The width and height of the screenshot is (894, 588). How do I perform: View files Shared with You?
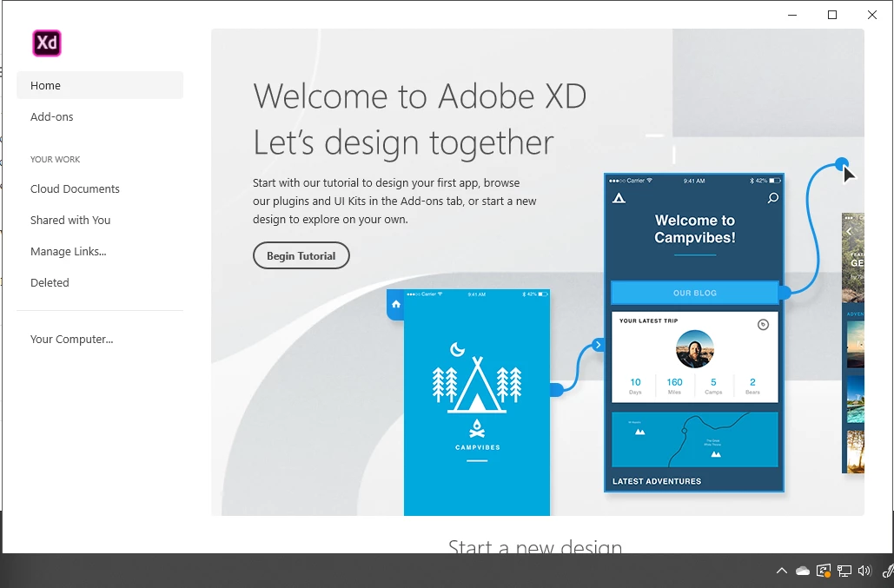click(x=70, y=221)
